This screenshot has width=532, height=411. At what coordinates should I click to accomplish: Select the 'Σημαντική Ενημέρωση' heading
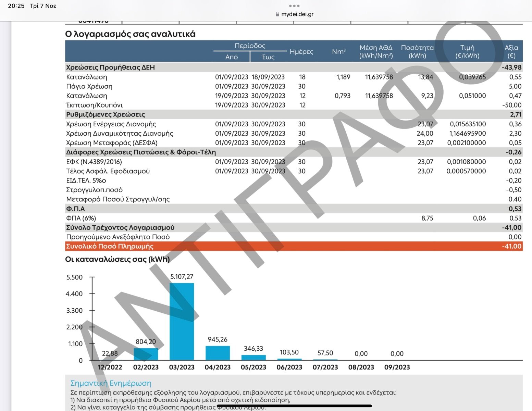pos(111,383)
